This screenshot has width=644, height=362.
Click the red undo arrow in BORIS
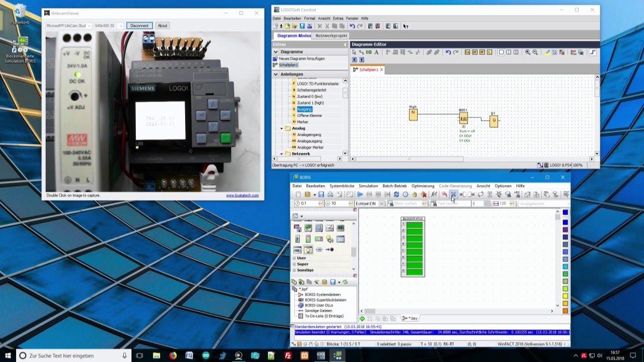[444, 195]
